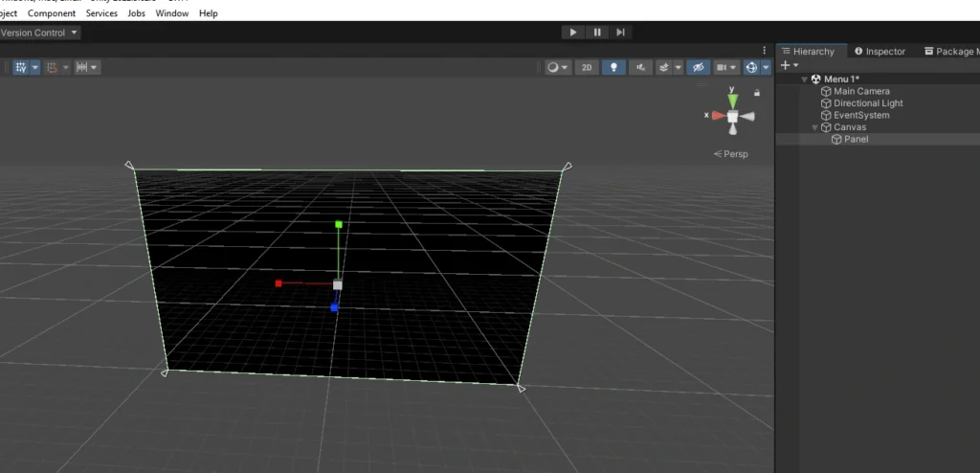Viewport: 980px width, 473px height.
Task: Select Main Camera in Hierarchy
Action: pos(861,91)
